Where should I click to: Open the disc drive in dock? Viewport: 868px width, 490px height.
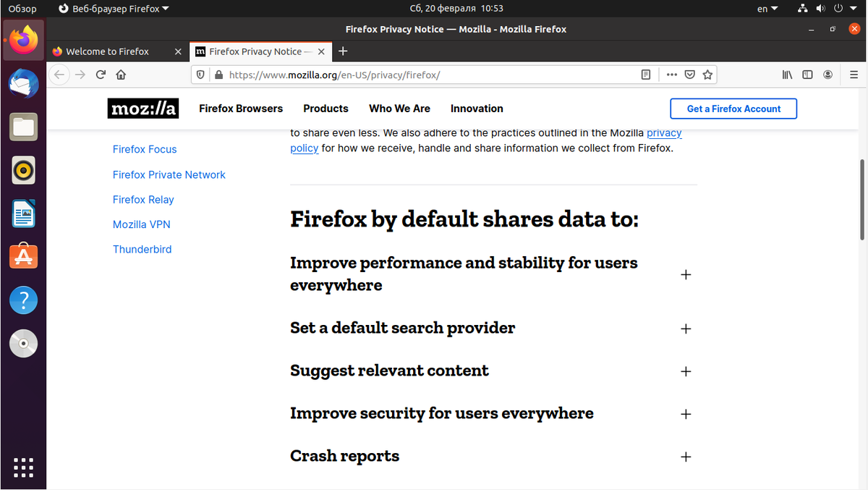click(x=23, y=344)
